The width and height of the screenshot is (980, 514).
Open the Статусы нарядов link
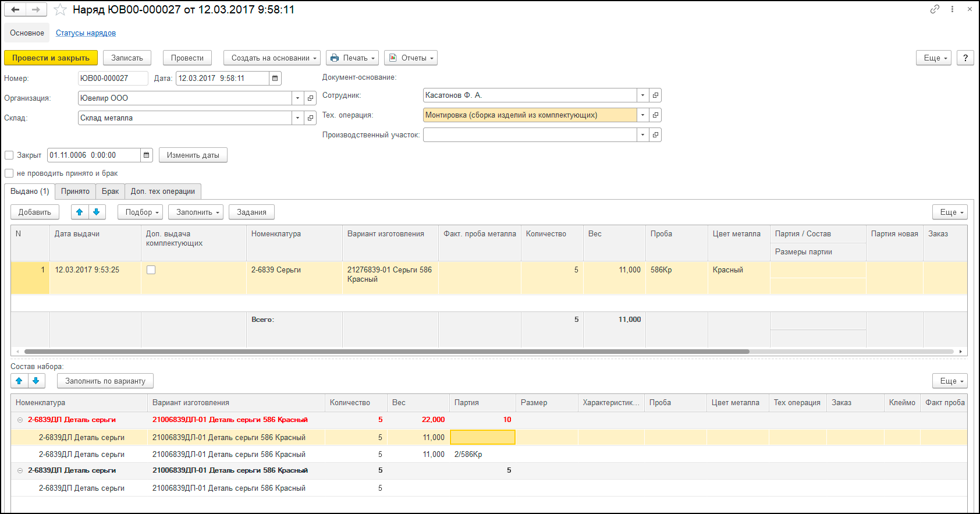coord(86,33)
